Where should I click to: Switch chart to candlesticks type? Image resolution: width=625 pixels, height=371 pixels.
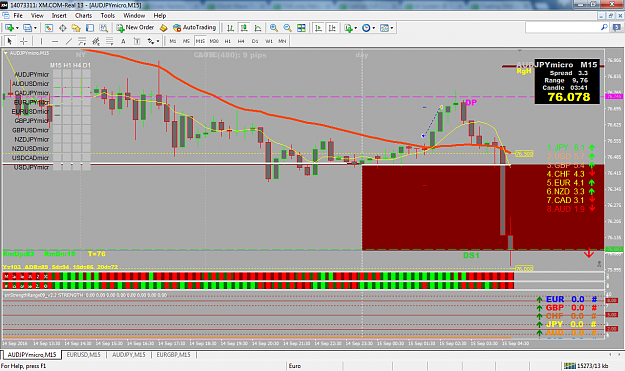click(x=244, y=28)
